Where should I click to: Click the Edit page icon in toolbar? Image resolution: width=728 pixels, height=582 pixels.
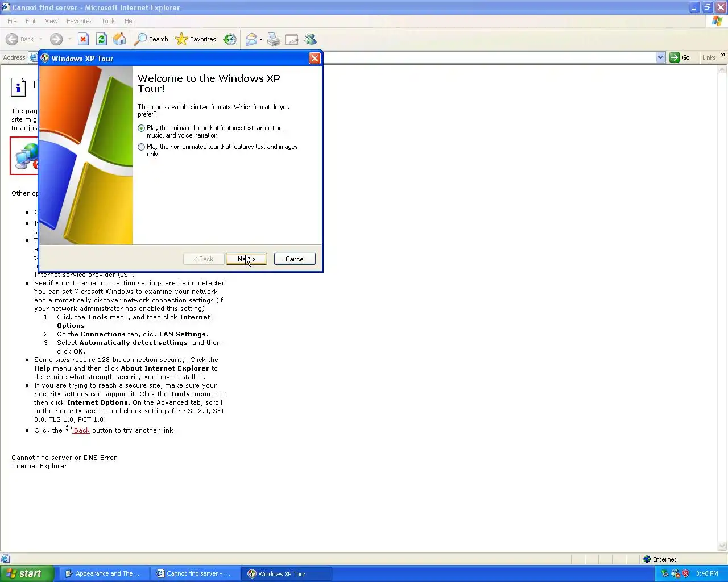292,39
